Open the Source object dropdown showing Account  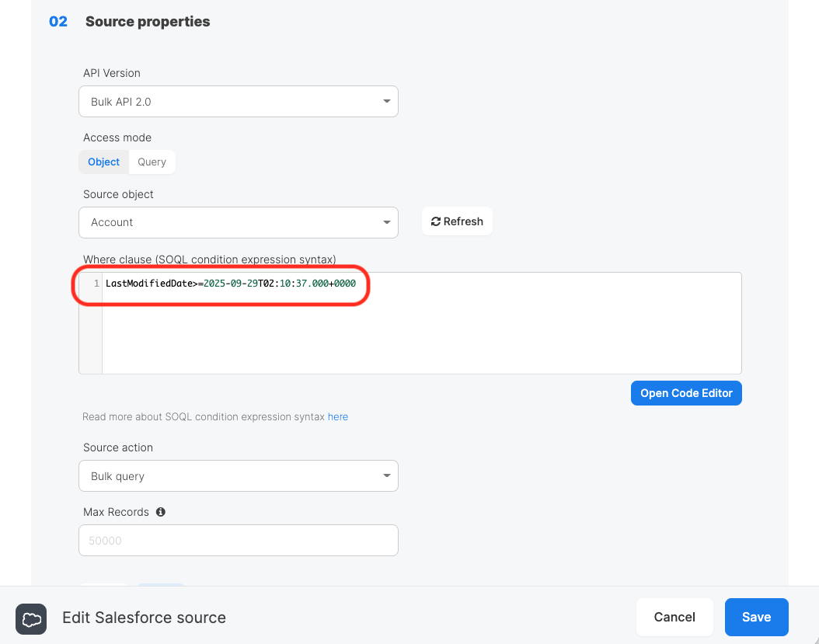[x=239, y=222]
